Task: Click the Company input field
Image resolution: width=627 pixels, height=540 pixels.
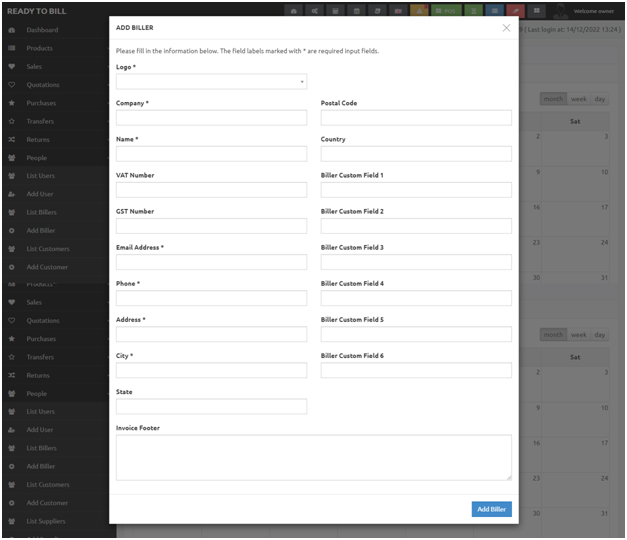Action: point(211,118)
